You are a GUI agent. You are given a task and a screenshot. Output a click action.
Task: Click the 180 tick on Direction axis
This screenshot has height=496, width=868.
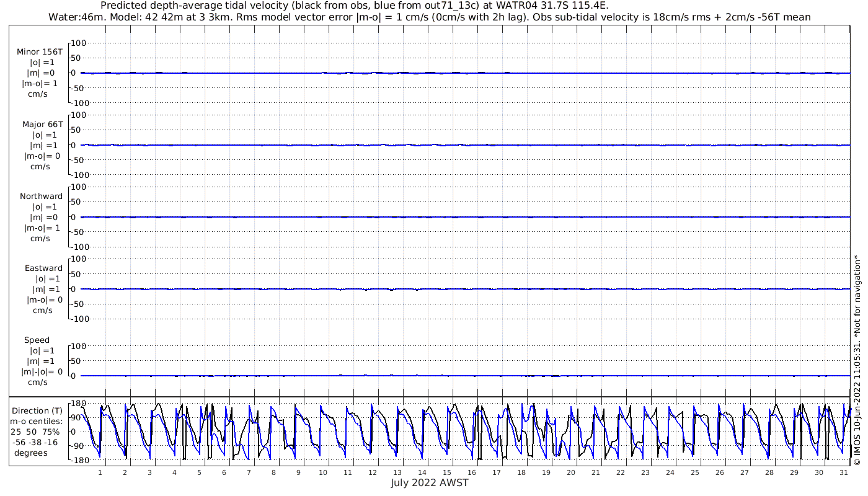pos(77,403)
